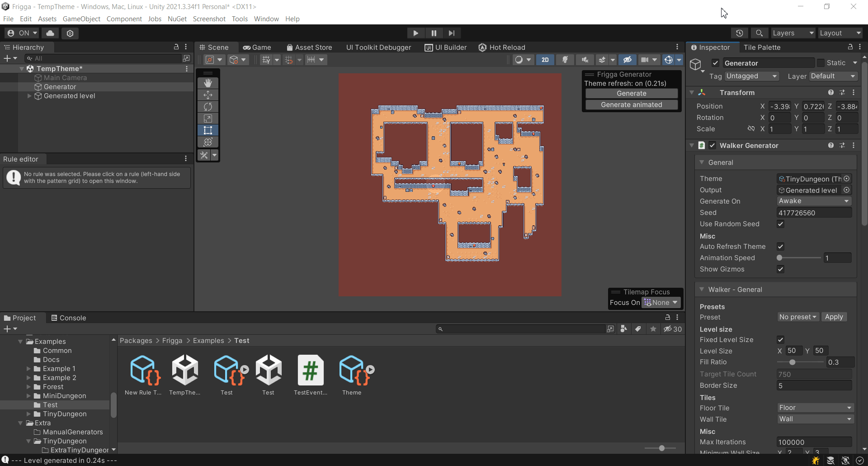Select the TestEvent script asset
The image size is (868, 466).
(311, 375)
